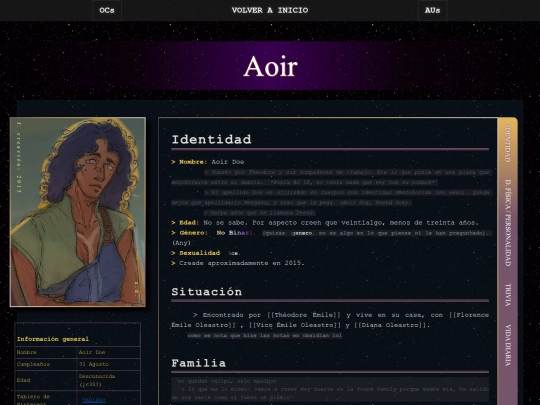Go back via VOLVER A INICIO

click(x=270, y=10)
